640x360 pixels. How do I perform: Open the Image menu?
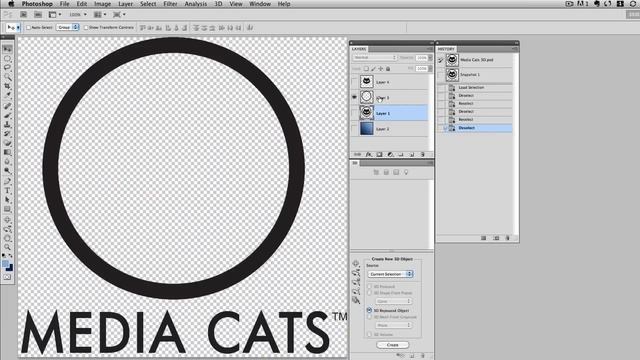(102, 4)
